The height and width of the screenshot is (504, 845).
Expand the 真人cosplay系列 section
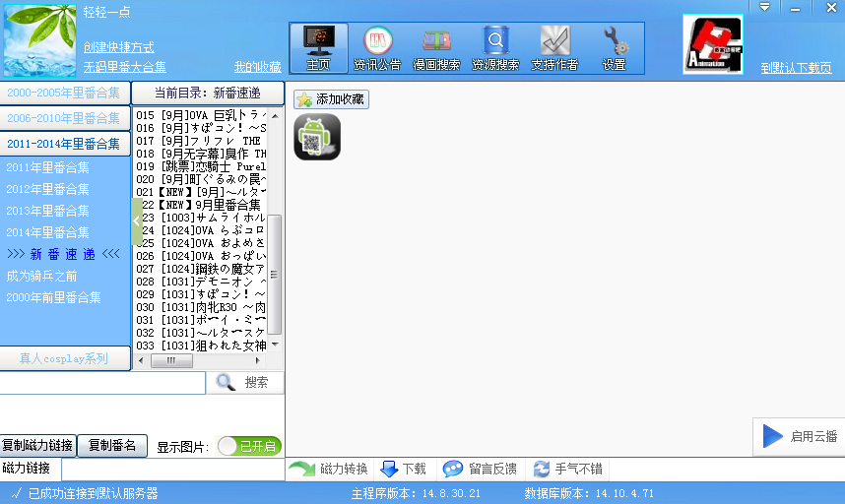coord(64,358)
